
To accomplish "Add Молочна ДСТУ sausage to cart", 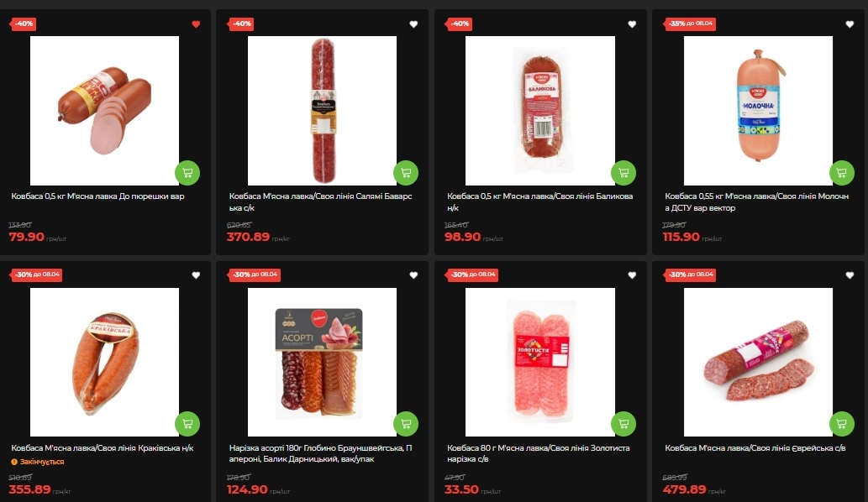I will (x=842, y=172).
